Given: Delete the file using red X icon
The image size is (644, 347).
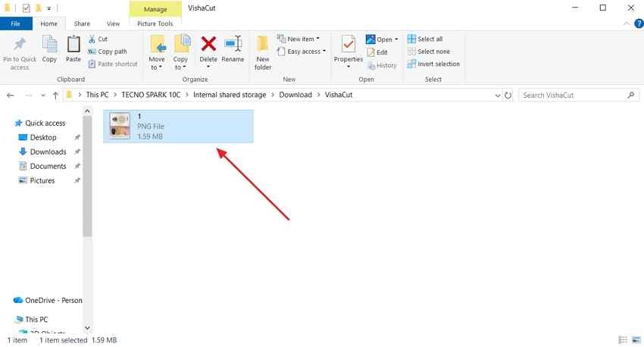Looking at the screenshot, I should tap(208, 44).
